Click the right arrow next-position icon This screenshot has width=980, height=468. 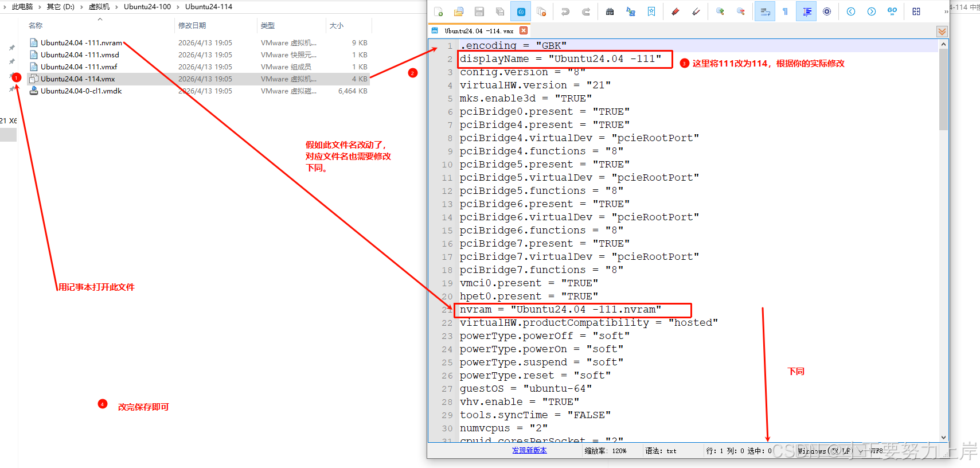click(872, 11)
